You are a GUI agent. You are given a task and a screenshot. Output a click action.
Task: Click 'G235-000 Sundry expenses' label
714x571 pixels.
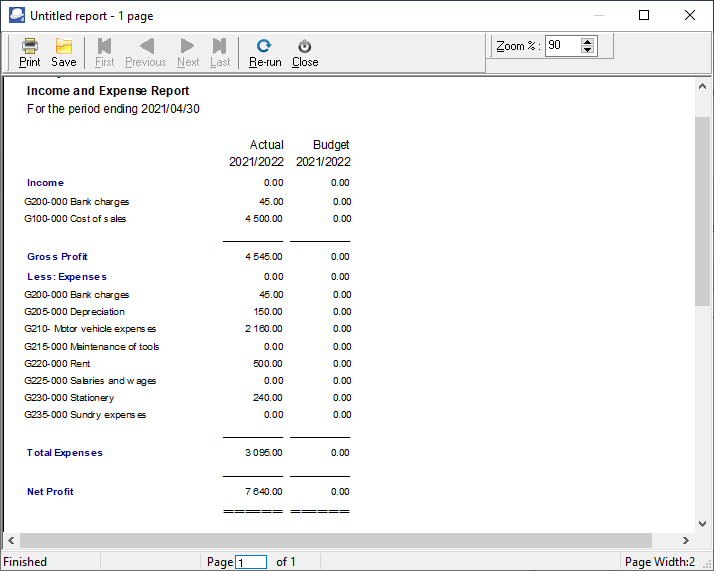[85, 415]
